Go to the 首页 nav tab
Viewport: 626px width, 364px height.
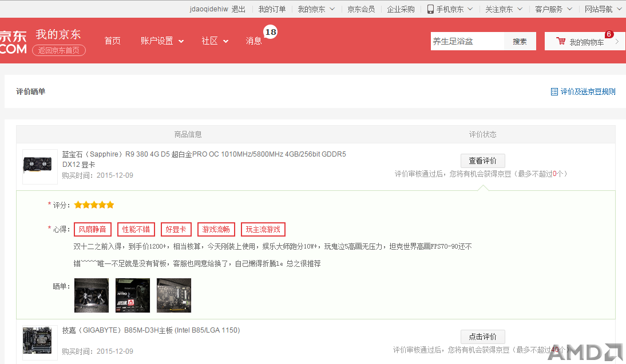click(113, 41)
